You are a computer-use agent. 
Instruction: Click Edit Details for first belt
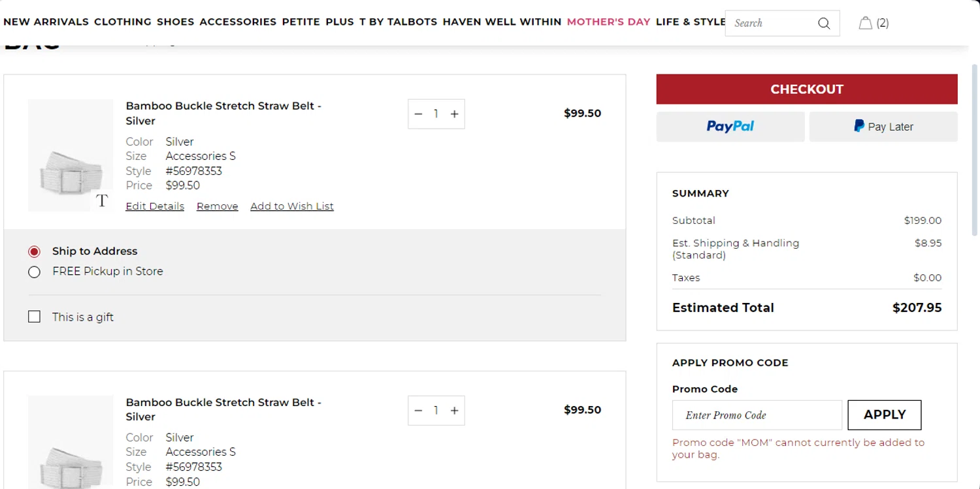pyautogui.click(x=155, y=206)
